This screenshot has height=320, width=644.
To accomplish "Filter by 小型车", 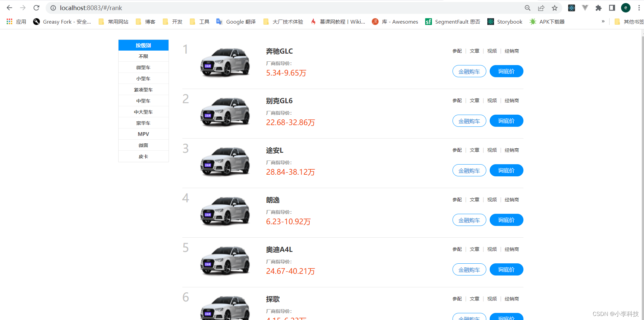I will [x=144, y=79].
